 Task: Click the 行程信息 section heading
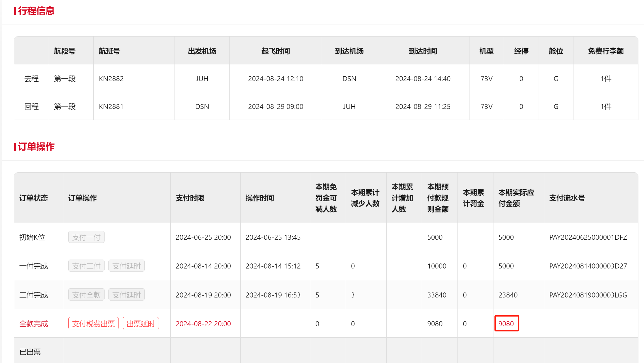(36, 11)
